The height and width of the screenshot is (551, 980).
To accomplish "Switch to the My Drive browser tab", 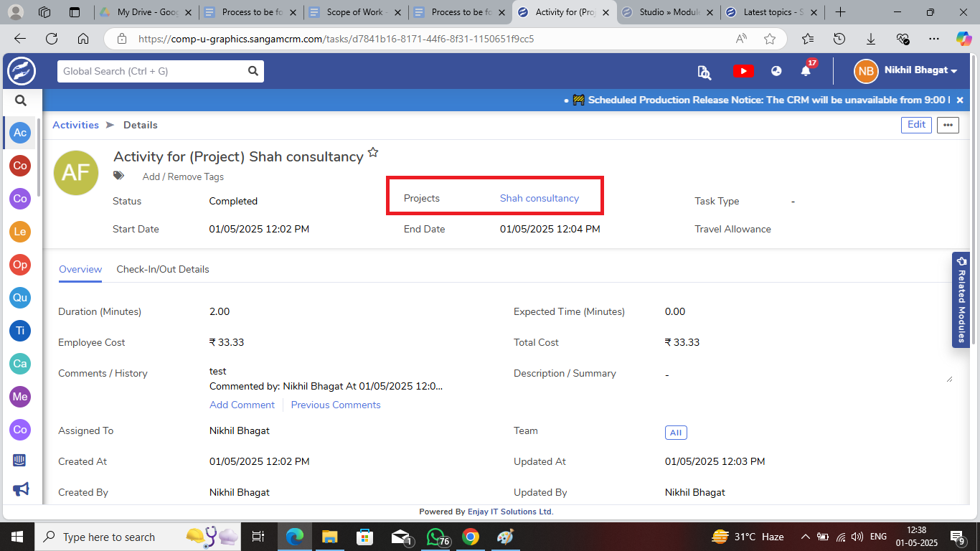I will tap(146, 12).
